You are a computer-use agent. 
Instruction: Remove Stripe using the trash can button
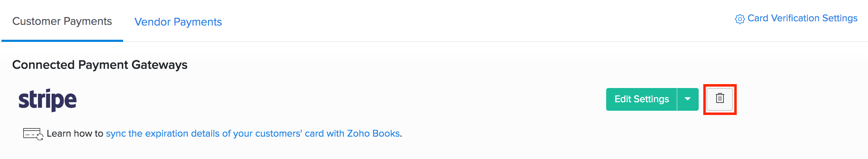pos(720,99)
